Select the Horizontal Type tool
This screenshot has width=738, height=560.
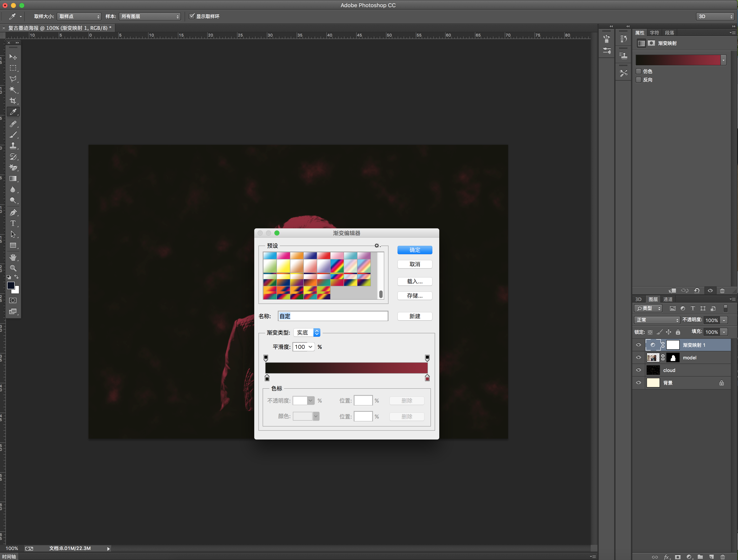tap(13, 223)
